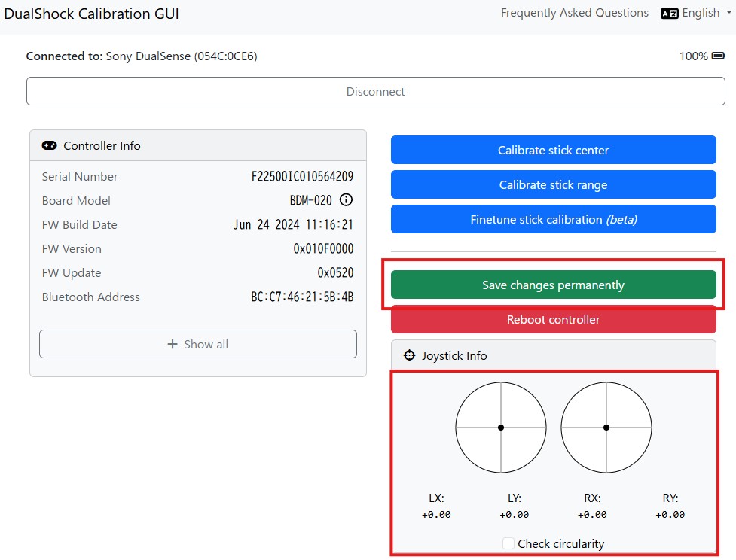Click the left joystick position circle
This screenshot has height=560, width=736.
tap(501, 428)
